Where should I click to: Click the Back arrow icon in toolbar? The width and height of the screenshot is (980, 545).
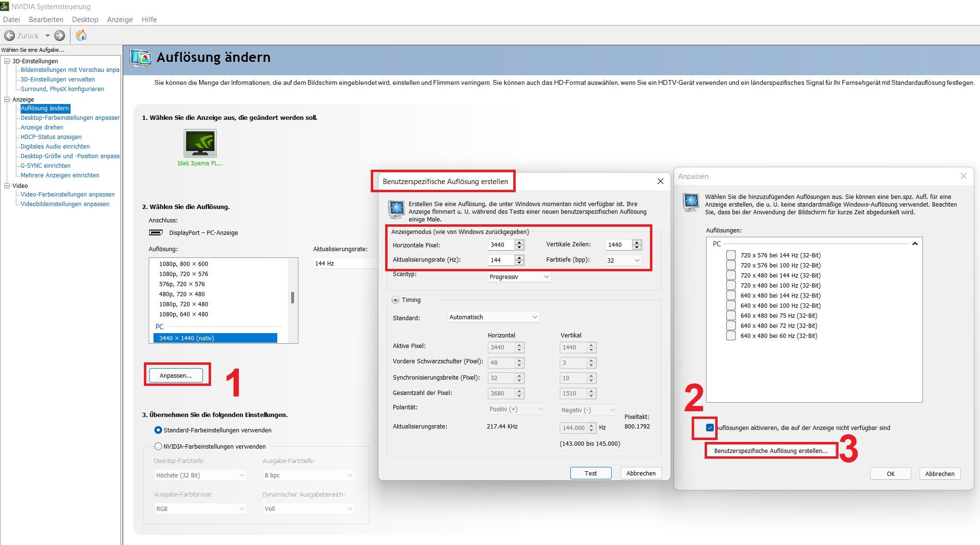point(9,35)
